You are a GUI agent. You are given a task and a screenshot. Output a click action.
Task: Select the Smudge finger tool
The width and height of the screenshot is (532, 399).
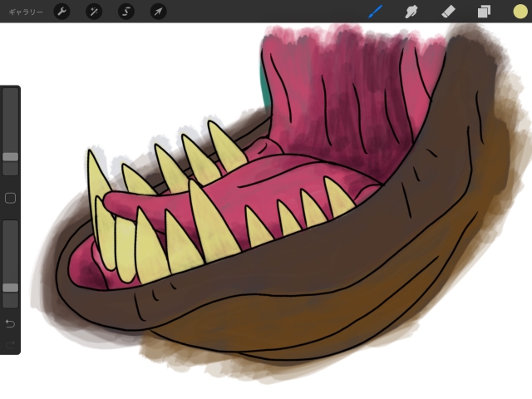click(x=411, y=12)
